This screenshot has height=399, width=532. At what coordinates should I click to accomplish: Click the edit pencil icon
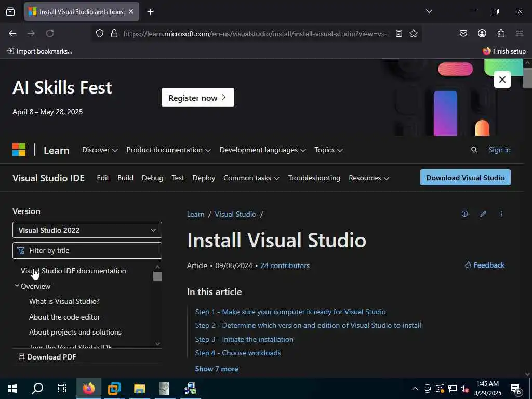click(483, 214)
